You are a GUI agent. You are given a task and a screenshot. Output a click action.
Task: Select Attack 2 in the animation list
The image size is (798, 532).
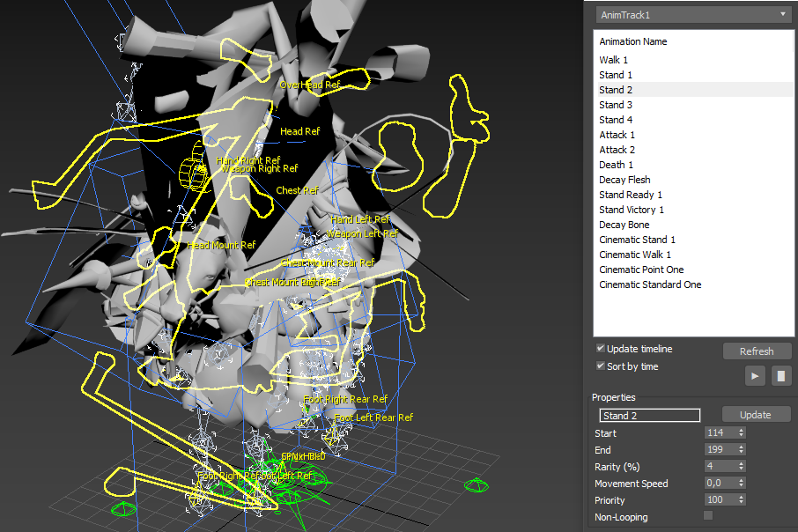point(617,150)
